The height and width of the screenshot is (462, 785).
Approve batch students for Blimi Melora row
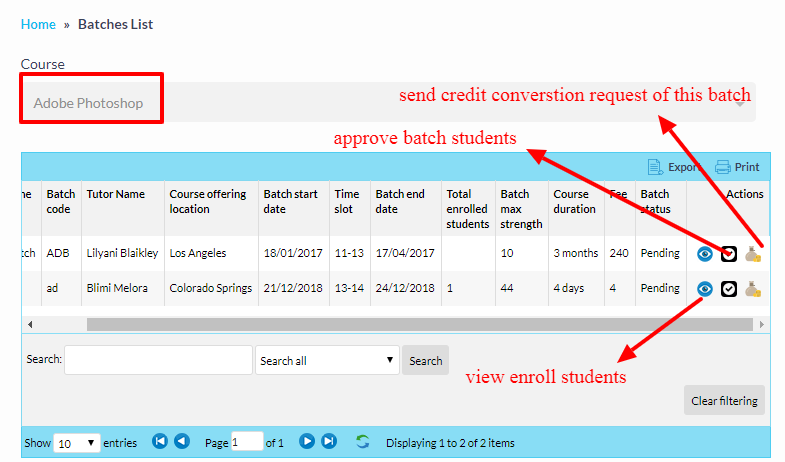tap(729, 289)
